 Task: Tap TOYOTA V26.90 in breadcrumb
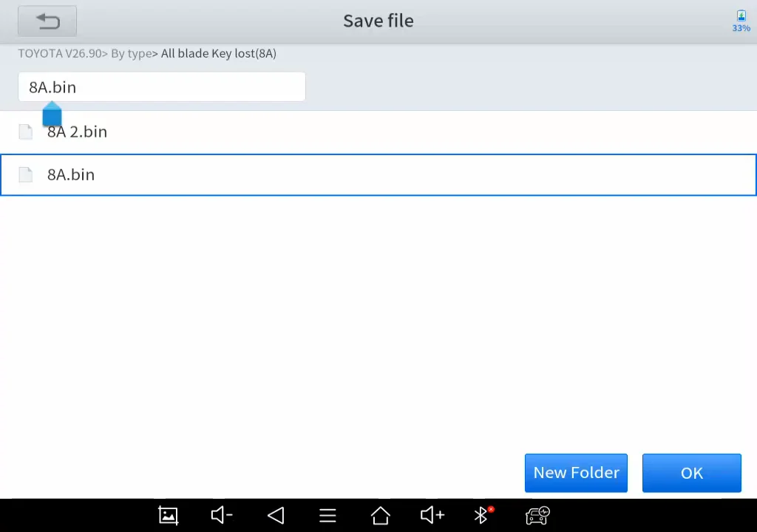tap(60, 53)
